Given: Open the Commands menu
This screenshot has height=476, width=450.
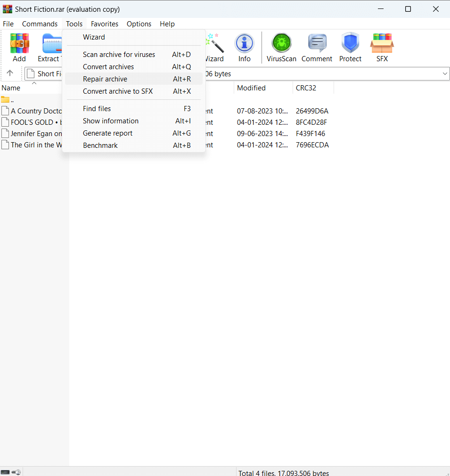Looking at the screenshot, I should tap(40, 24).
